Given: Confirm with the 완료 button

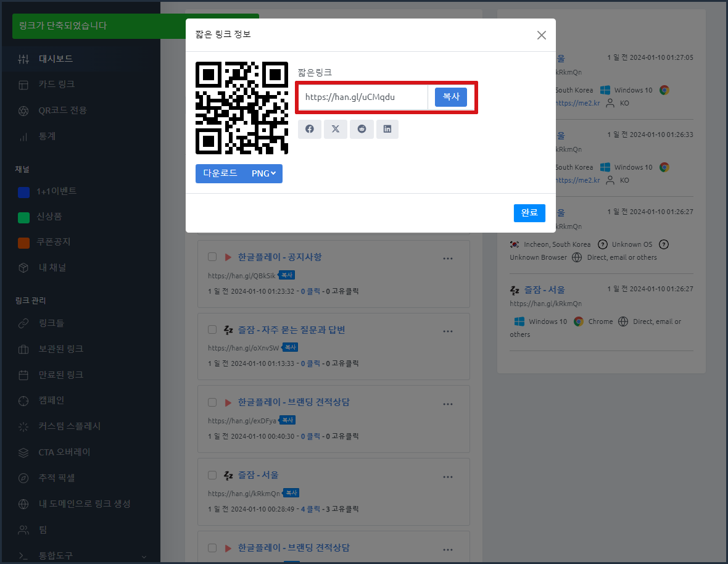Looking at the screenshot, I should point(529,213).
